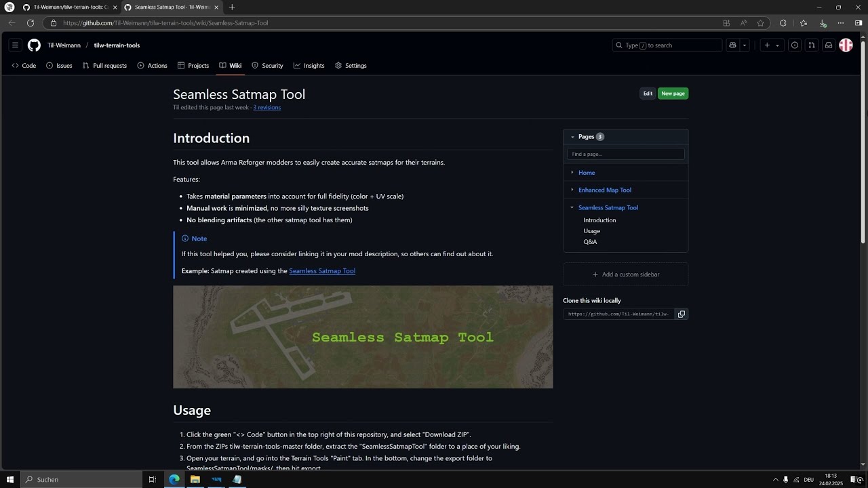
Task: Open the 3 revisions link
Action: (267, 107)
